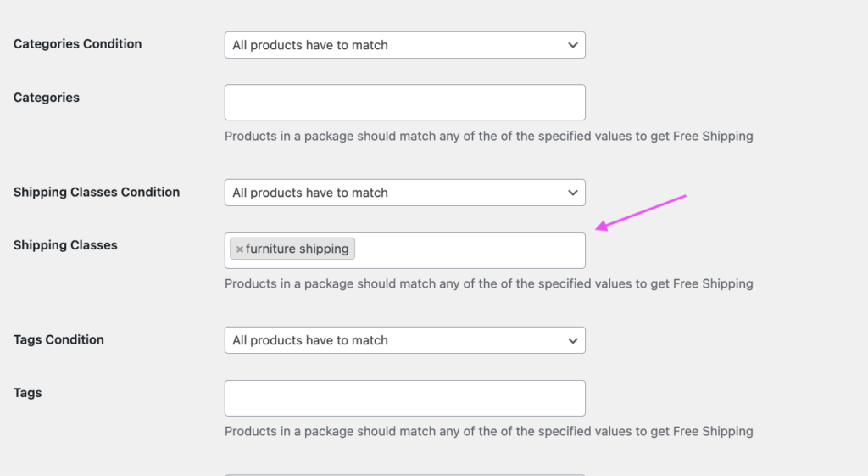Click empty area of Shipping Classes field
868x476 pixels.
[470, 250]
